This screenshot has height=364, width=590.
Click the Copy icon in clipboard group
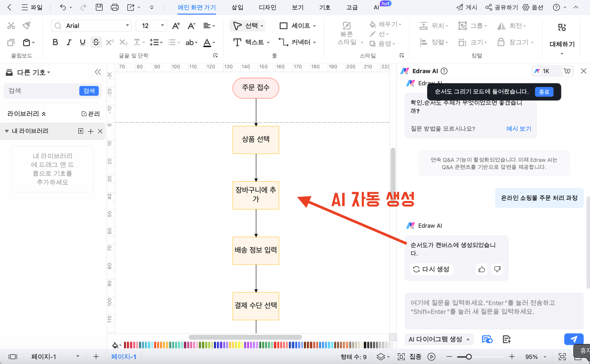[11, 43]
